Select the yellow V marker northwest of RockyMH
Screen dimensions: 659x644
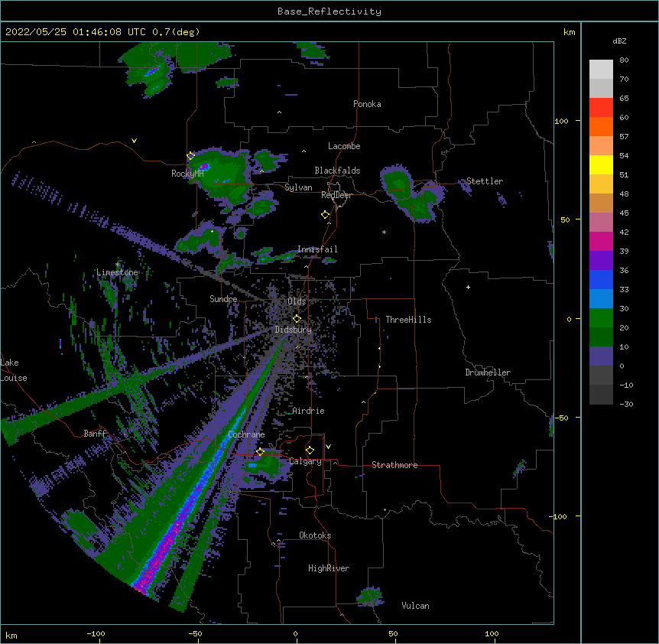(134, 141)
